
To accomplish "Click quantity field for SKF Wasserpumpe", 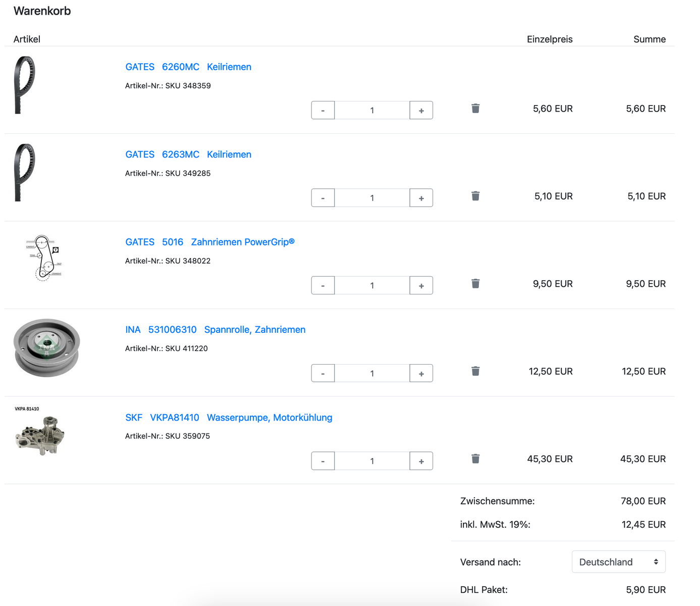I will click(372, 461).
